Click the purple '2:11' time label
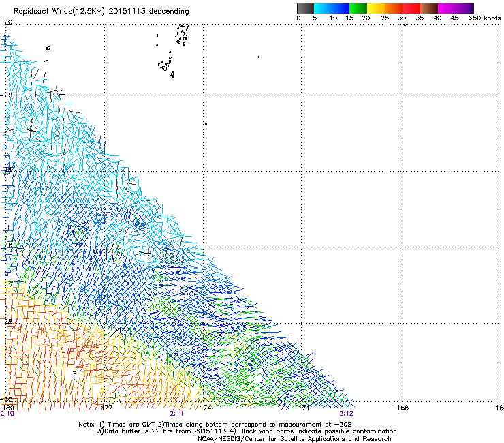The image size is (504, 443). point(177,414)
